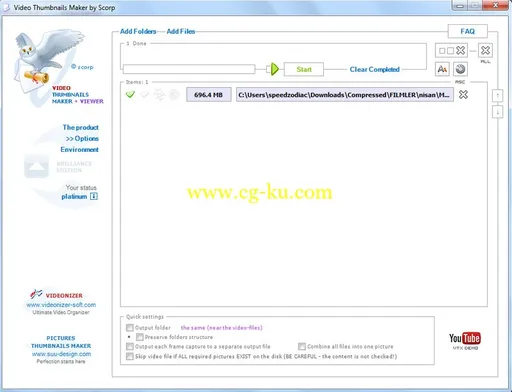512x392 pixels.
Task: Check Combine all files into one picture
Action: click(302, 347)
